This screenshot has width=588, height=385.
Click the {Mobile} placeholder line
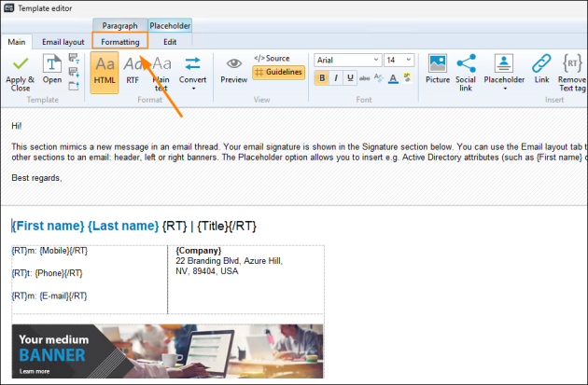pyautogui.click(x=49, y=251)
